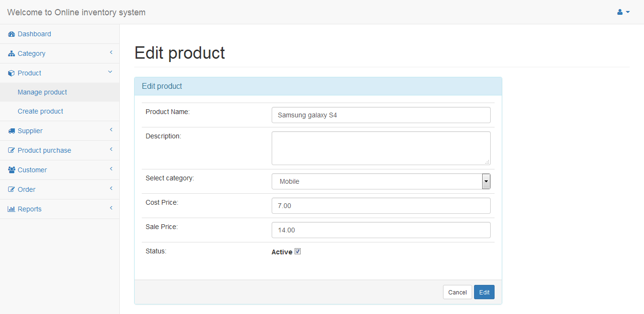Click the Product Name text field
This screenshot has height=314, width=644.
tap(380, 115)
